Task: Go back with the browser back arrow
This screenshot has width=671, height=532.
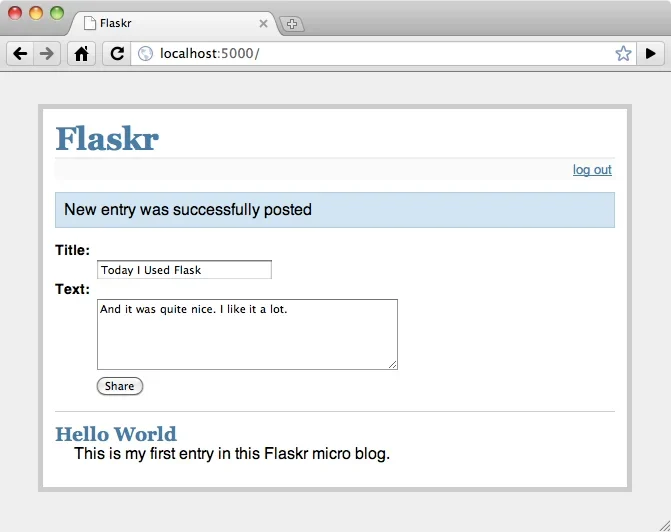Action: pyautogui.click(x=20, y=53)
